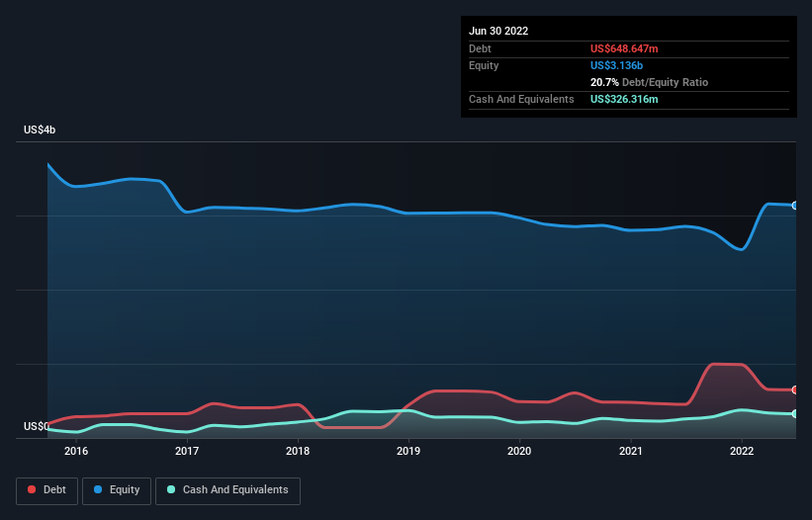Toggle the Debt legend button

click(46, 490)
